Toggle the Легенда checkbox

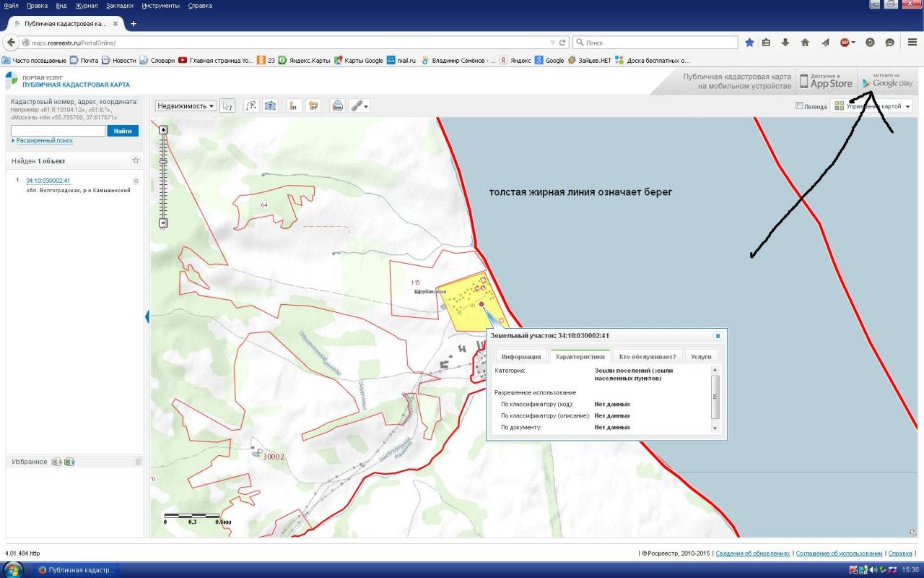(x=799, y=106)
